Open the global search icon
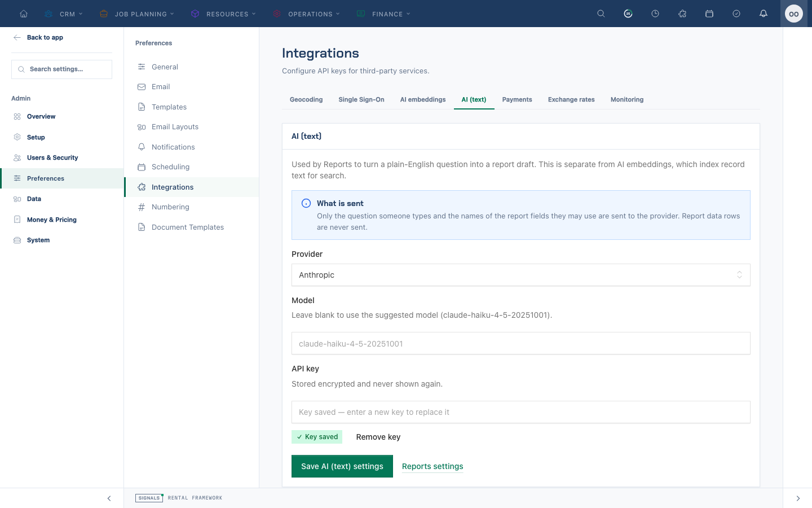The height and width of the screenshot is (508, 812). pos(601,14)
